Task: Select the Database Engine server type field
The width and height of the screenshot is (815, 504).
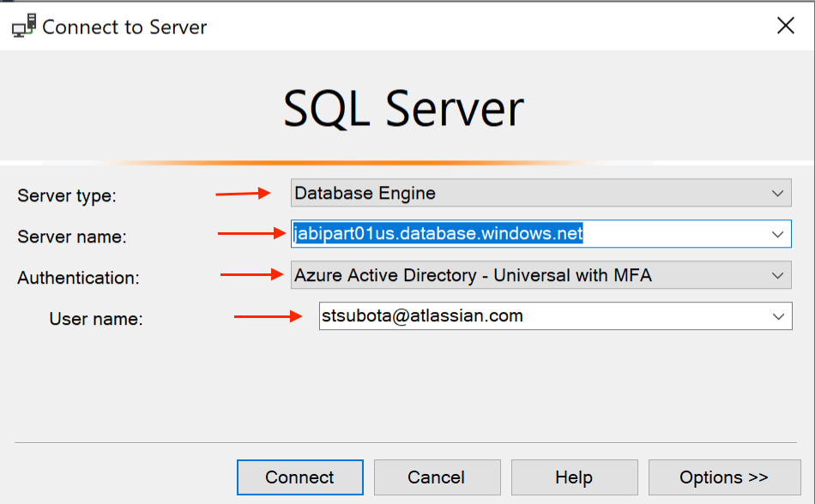Action: (x=541, y=193)
